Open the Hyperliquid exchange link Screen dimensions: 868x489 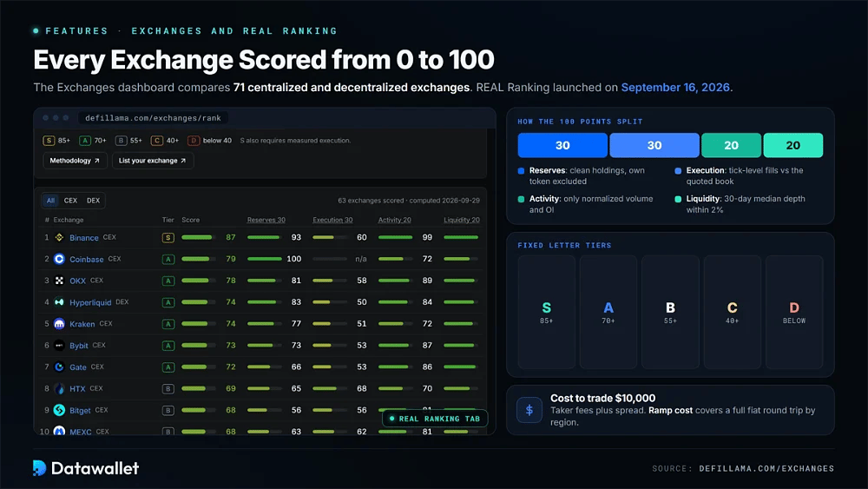(x=90, y=302)
